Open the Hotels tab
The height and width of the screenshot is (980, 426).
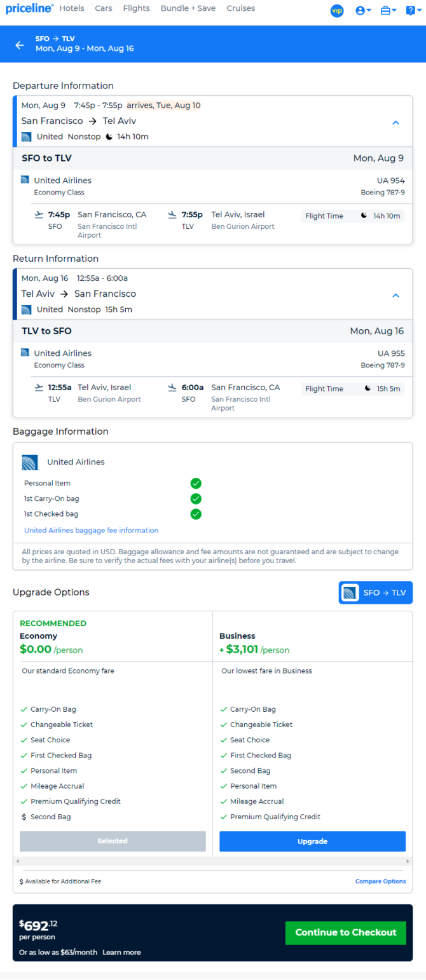[72, 8]
